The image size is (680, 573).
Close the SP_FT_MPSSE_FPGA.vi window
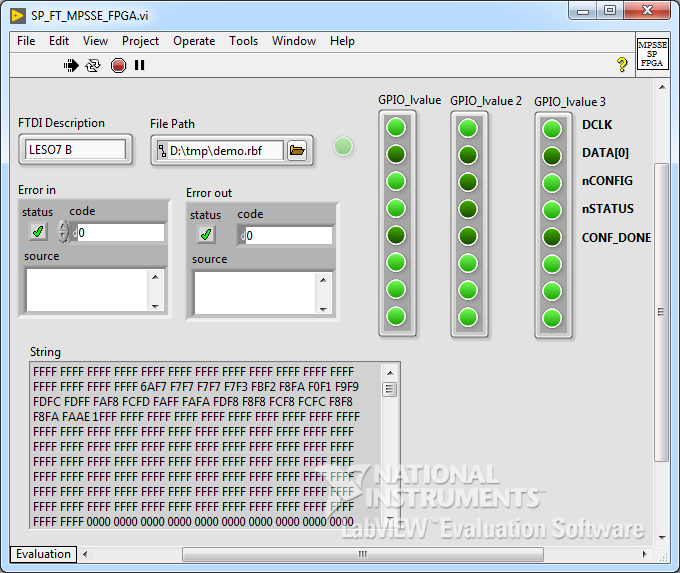[x=647, y=10]
